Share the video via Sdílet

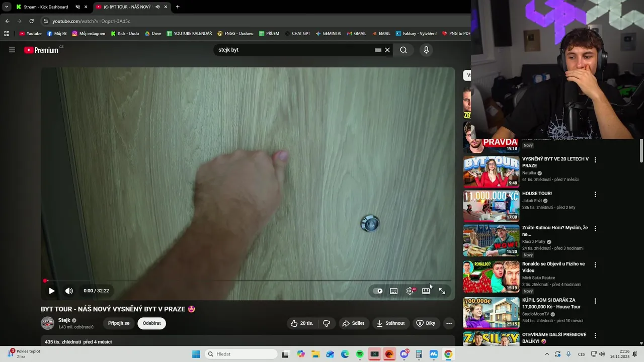[x=353, y=323]
